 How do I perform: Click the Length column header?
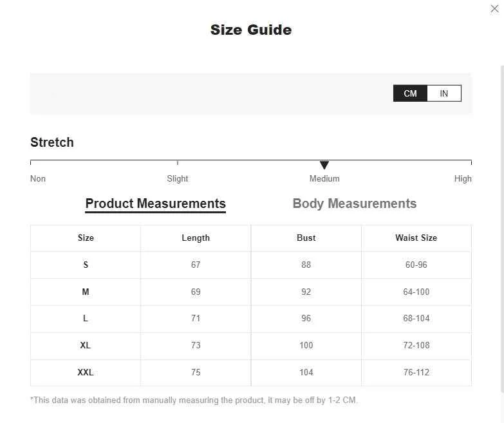[196, 238]
